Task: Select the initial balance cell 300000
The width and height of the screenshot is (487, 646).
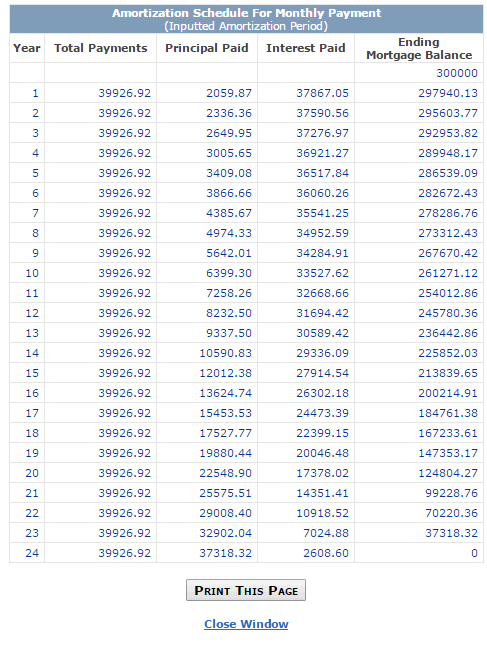Action: pyautogui.click(x=419, y=73)
